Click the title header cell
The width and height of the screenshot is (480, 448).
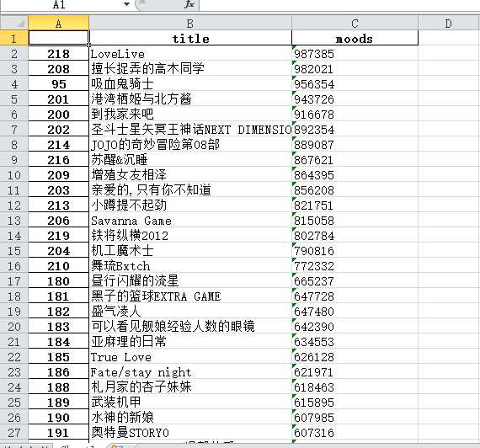(190, 38)
